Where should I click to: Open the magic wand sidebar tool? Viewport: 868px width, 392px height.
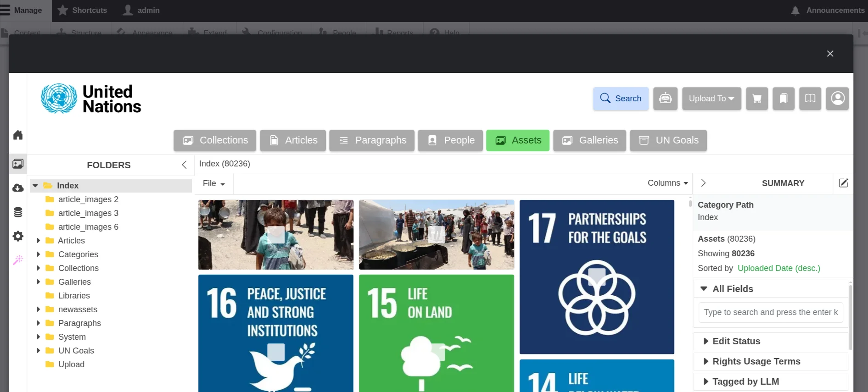pyautogui.click(x=18, y=260)
